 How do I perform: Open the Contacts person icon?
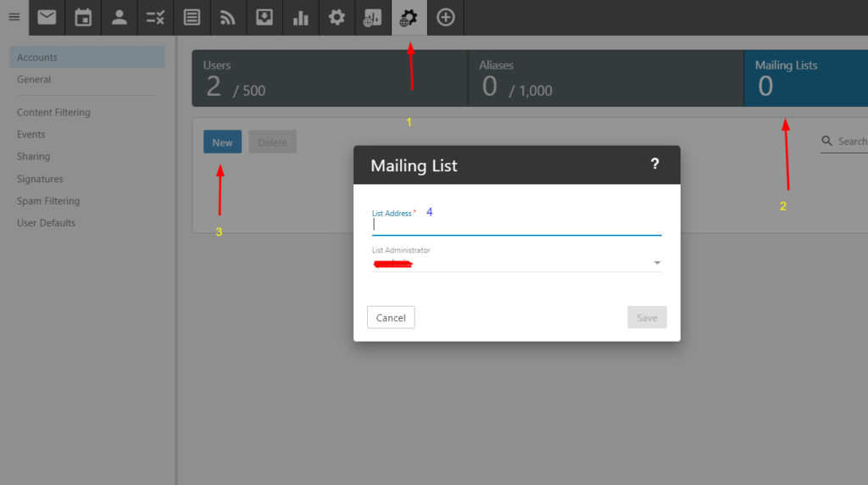(119, 17)
